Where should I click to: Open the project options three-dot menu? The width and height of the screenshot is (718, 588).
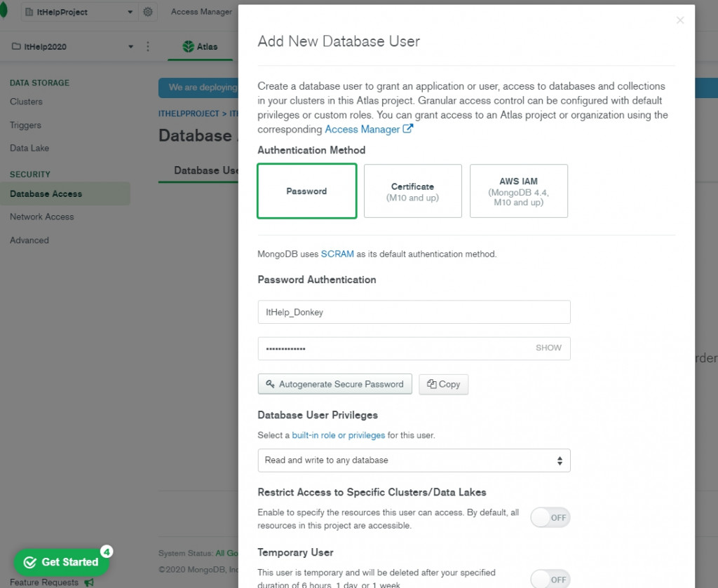click(x=147, y=46)
